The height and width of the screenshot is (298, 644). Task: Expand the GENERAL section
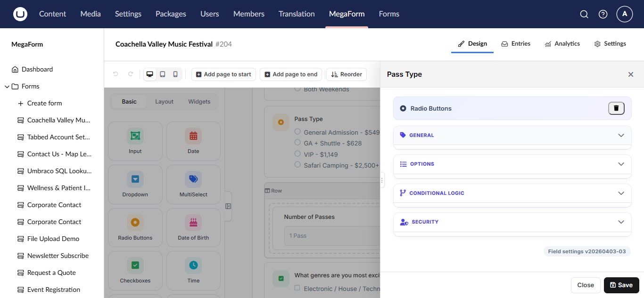point(512,135)
